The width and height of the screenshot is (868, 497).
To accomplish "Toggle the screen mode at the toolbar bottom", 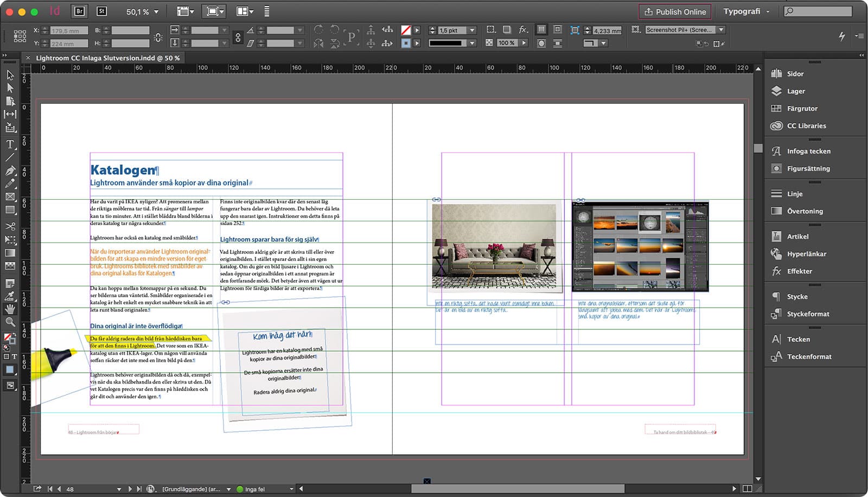I will (10, 385).
